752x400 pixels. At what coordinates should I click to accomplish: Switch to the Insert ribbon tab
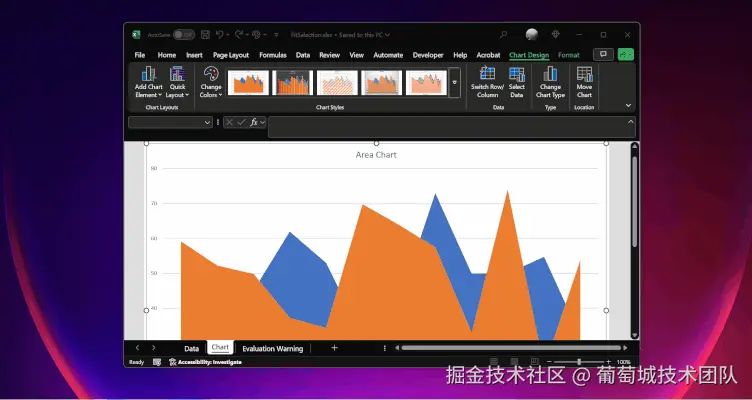point(194,55)
